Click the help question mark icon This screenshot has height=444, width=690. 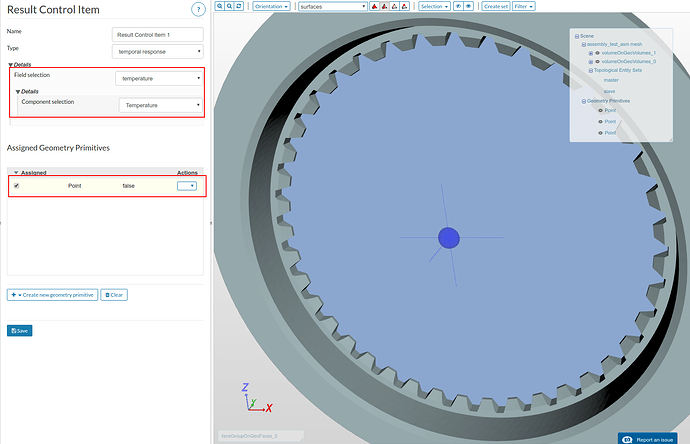pos(199,10)
